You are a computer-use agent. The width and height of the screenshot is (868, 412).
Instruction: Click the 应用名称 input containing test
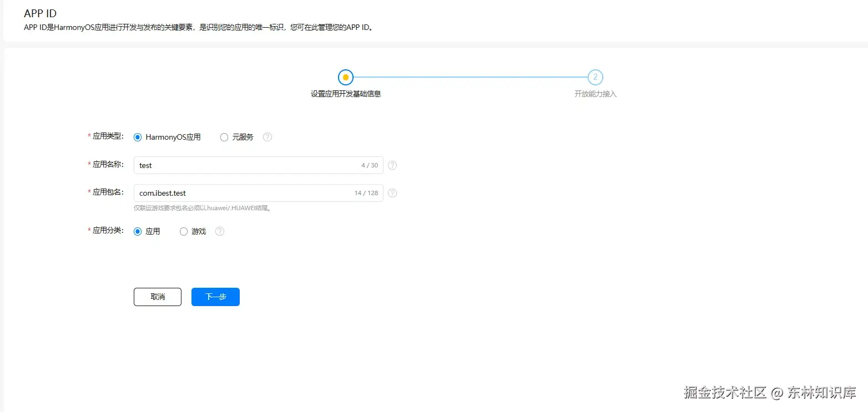258,165
